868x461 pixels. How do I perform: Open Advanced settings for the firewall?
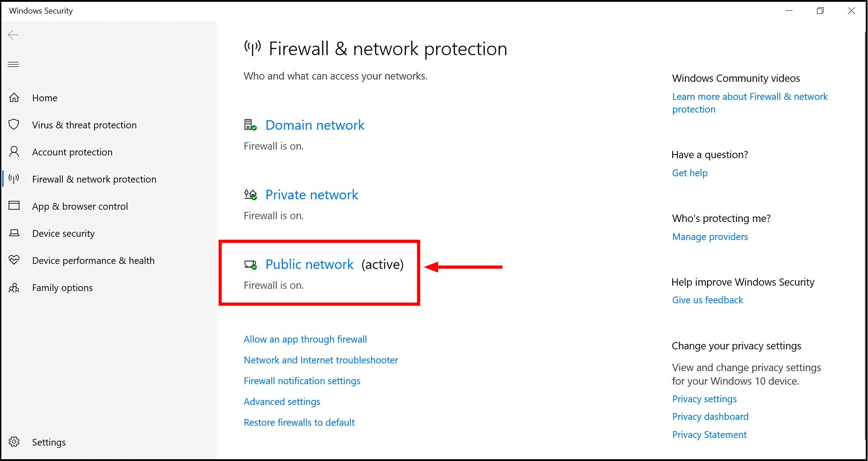[x=282, y=401]
